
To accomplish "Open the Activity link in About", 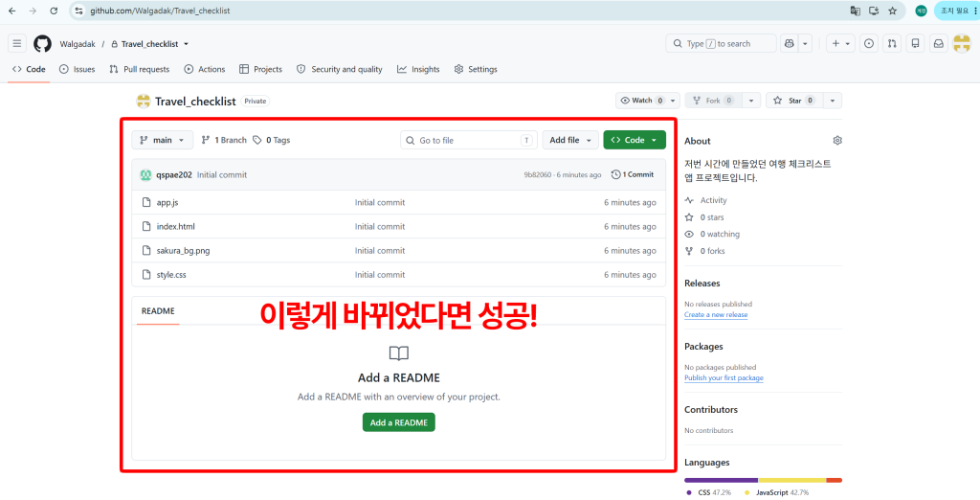I will [706, 200].
